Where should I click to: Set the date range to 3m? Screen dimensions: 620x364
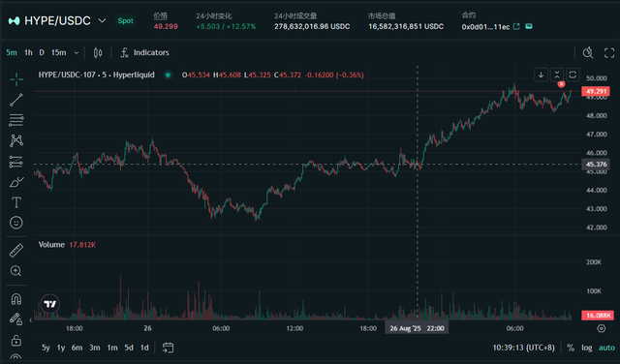(95, 348)
